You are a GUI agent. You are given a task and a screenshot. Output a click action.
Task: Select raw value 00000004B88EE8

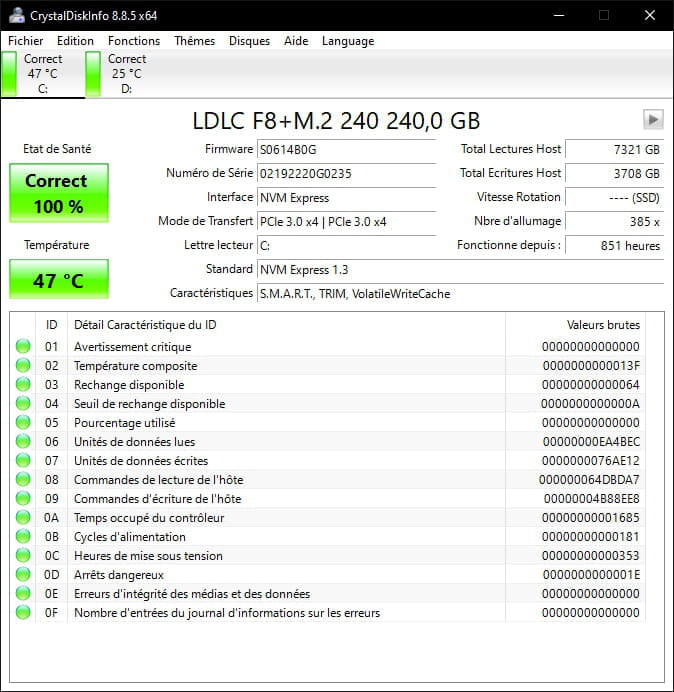tap(591, 499)
